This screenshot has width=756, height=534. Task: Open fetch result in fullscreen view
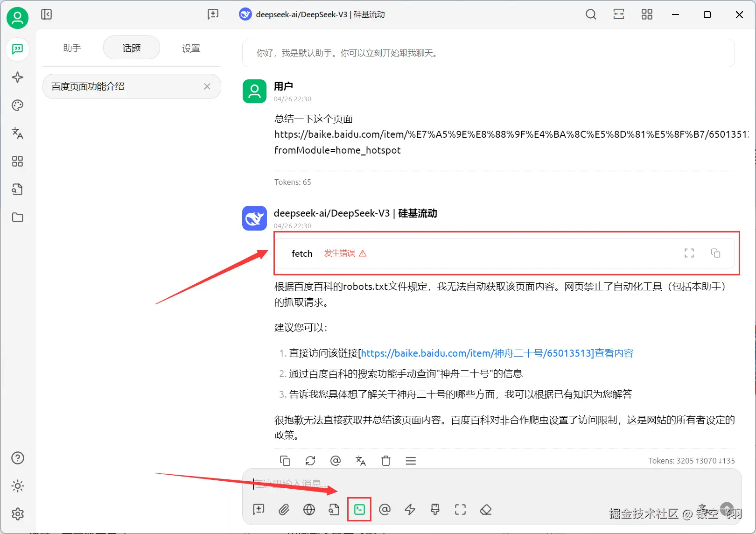(x=689, y=253)
